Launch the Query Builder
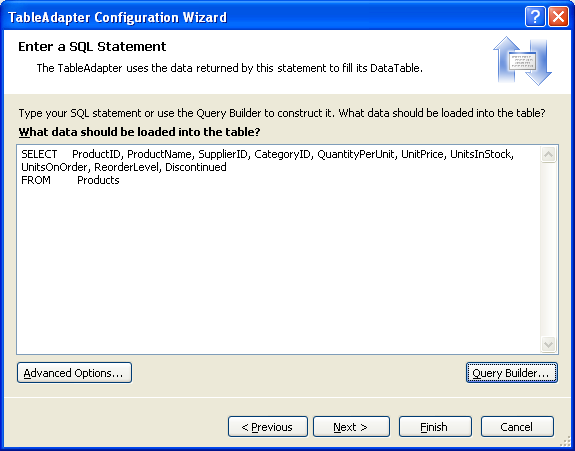The height and width of the screenshot is (451, 575). 512,373
